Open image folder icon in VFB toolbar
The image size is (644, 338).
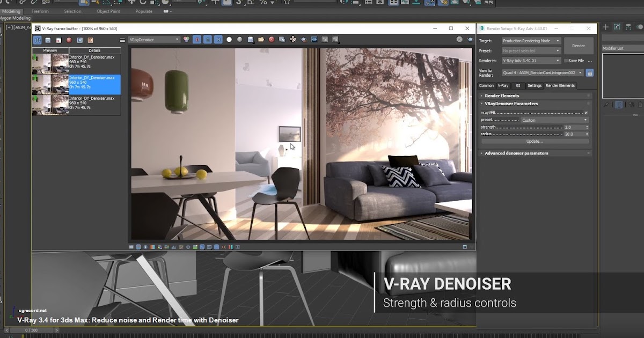[261, 40]
